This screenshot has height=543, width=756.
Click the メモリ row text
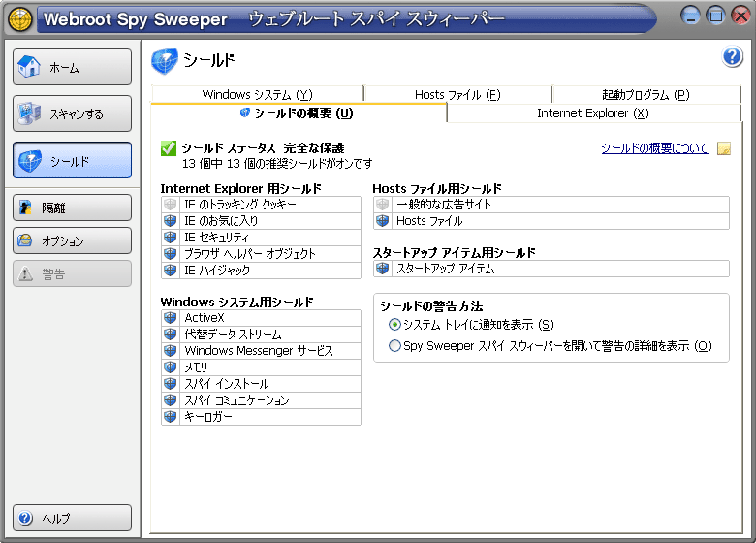click(x=196, y=367)
